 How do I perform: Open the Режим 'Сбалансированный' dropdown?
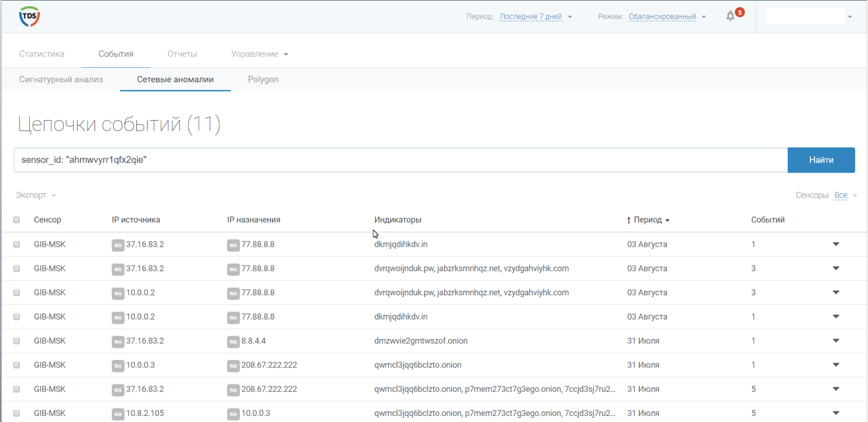pyautogui.click(x=666, y=17)
